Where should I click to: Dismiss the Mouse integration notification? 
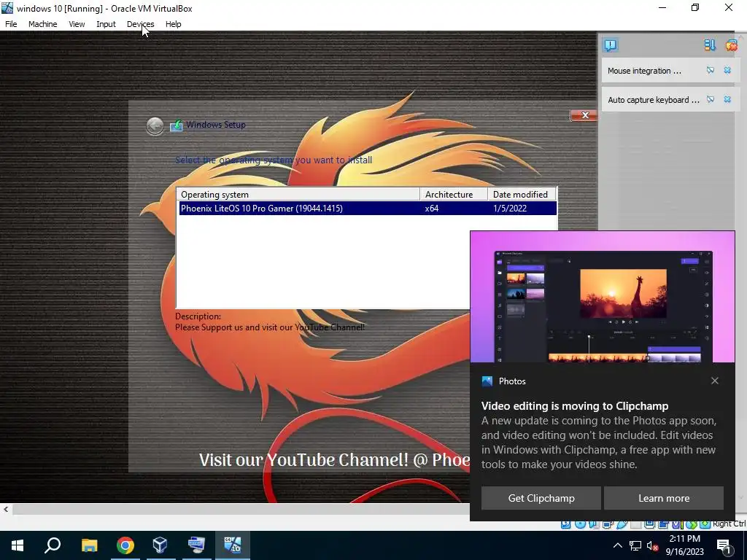[727, 71]
